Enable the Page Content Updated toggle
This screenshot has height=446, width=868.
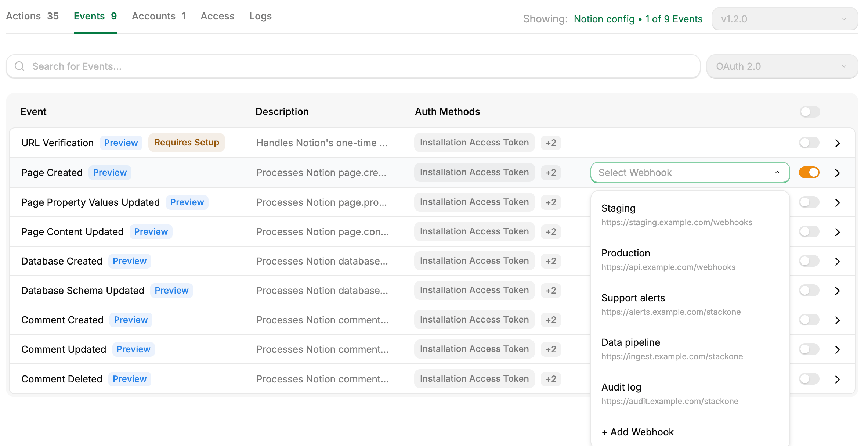[809, 231]
